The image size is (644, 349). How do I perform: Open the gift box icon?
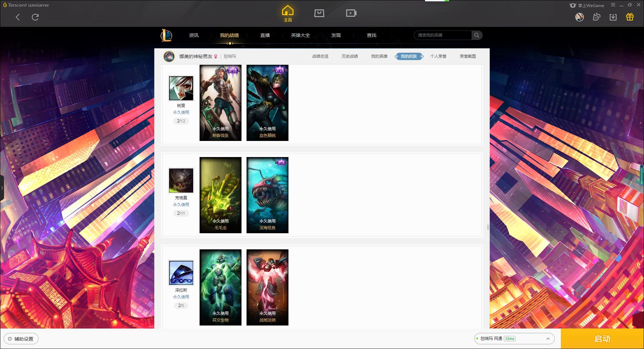click(x=630, y=17)
